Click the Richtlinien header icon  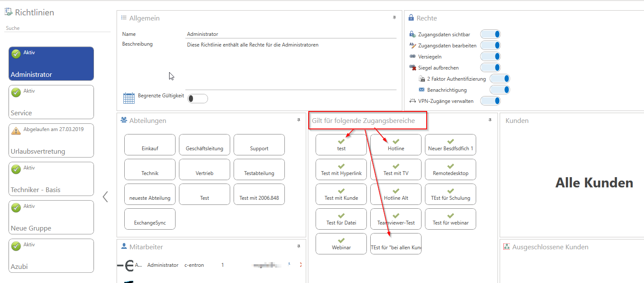[9, 12]
